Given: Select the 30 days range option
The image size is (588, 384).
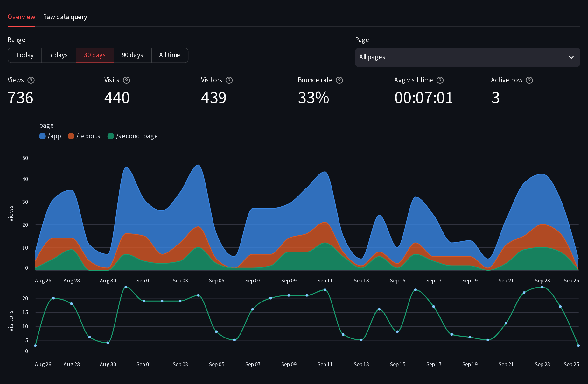Looking at the screenshot, I should coord(95,55).
